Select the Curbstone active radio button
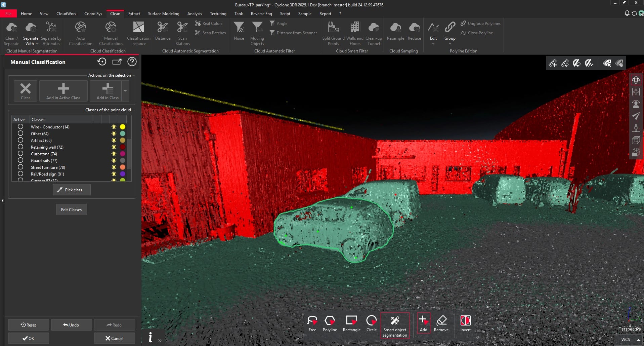 click(20, 154)
